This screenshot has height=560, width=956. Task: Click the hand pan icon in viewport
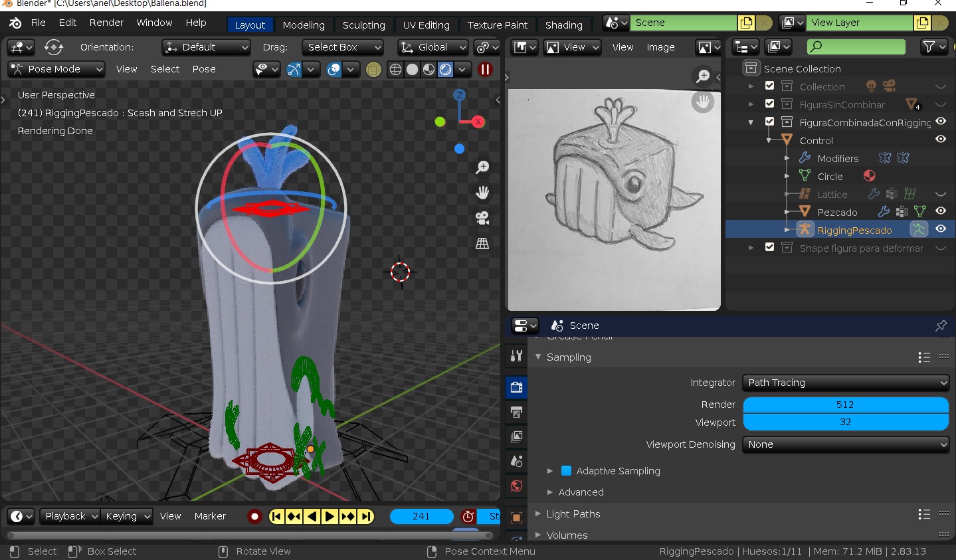482,193
